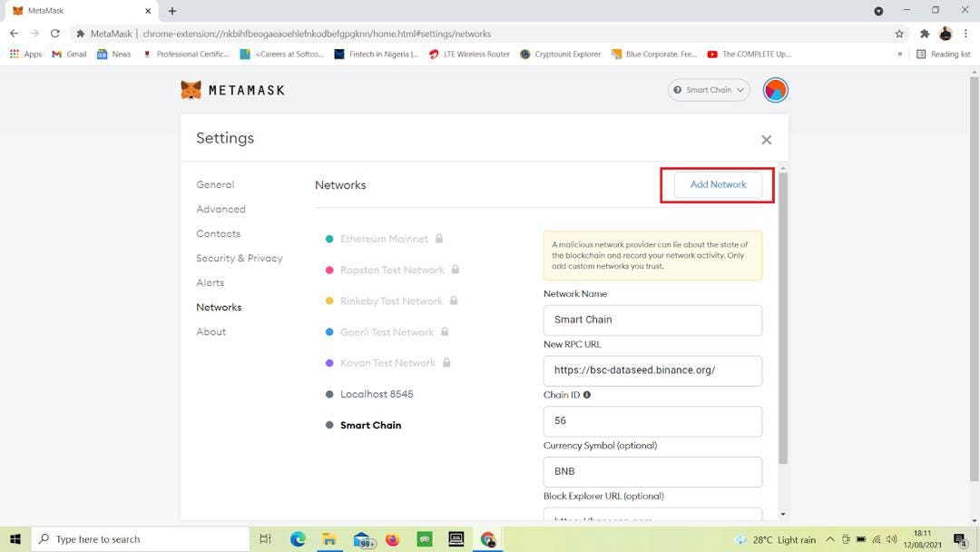
Task: Select Rinkeby Test Network in the list
Action: click(x=391, y=301)
